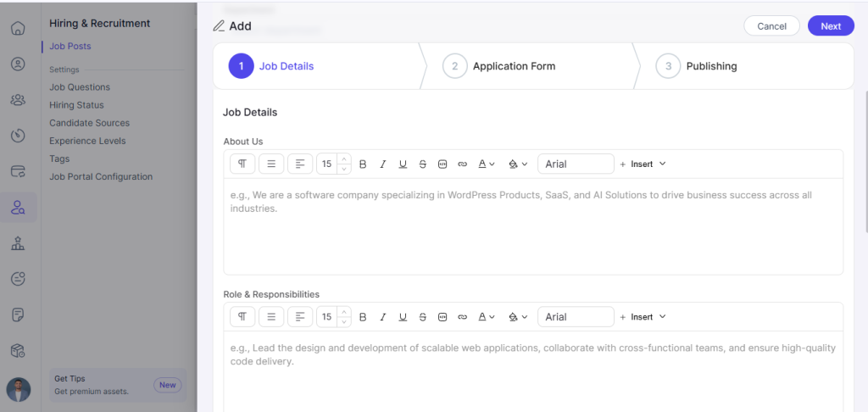The width and height of the screenshot is (868, 412).
Task: Open text color dropdown in About Us toolbar
Action: [486, 164]
